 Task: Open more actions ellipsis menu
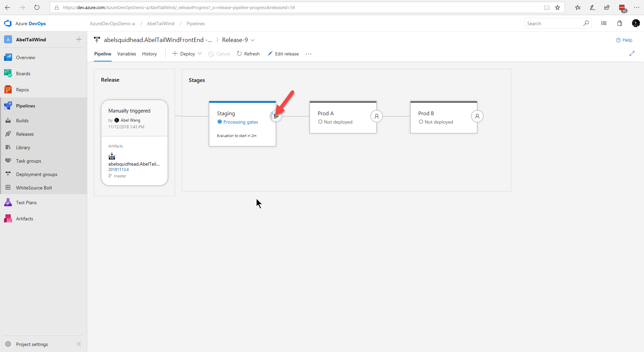(309, 54)
